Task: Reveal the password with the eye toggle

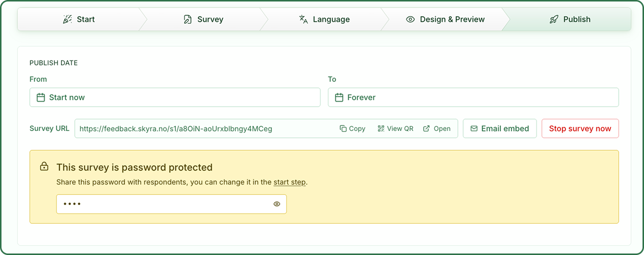Action: [x=277, y=204]
